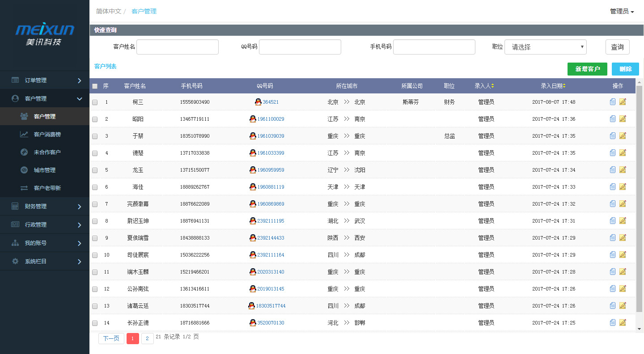Click QQ penguin icon beside 364521
Screen dimensions: 644x354
coord(258,102)
